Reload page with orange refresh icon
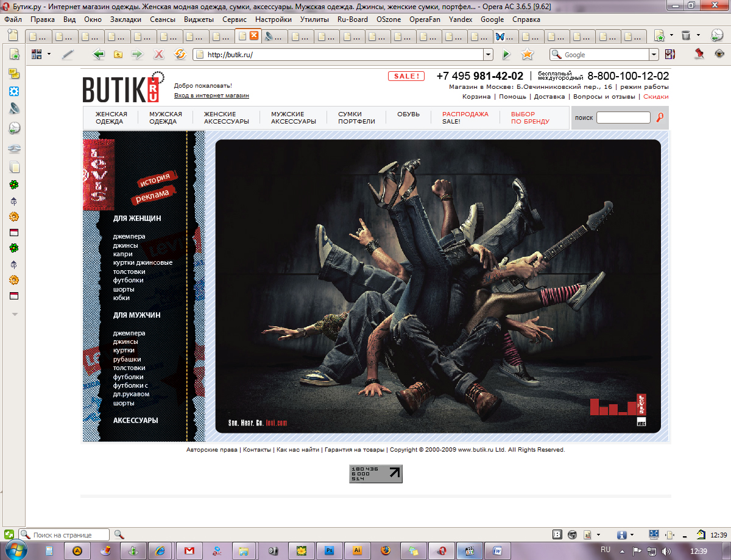This screenshot has width=731, height=560. tap(180, 54)
